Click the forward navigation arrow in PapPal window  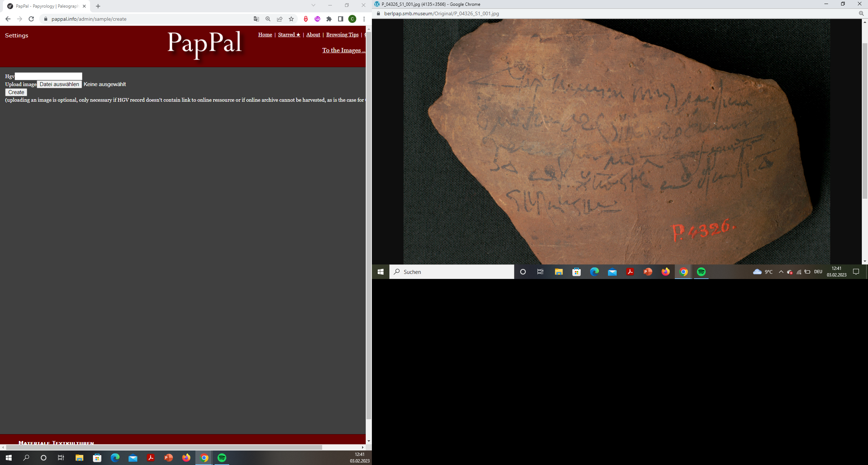point(20,19)
